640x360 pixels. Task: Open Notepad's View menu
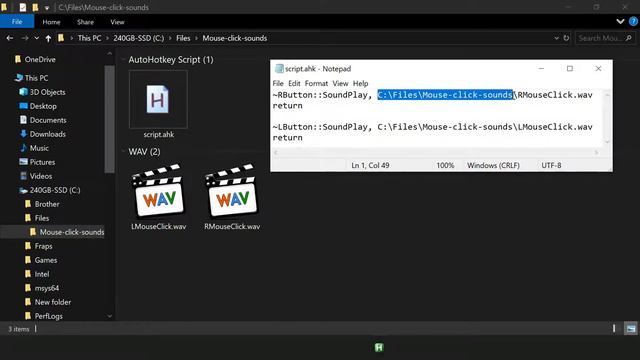tap(340, 83)
